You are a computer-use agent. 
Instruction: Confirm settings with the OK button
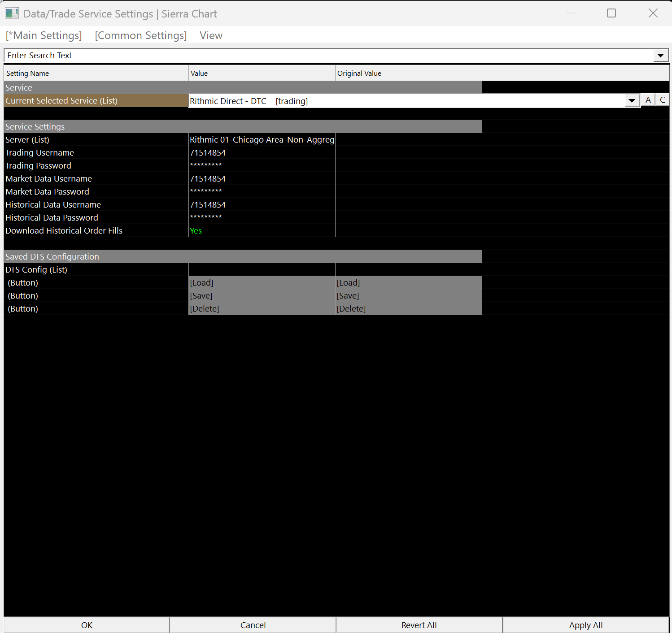87,625
